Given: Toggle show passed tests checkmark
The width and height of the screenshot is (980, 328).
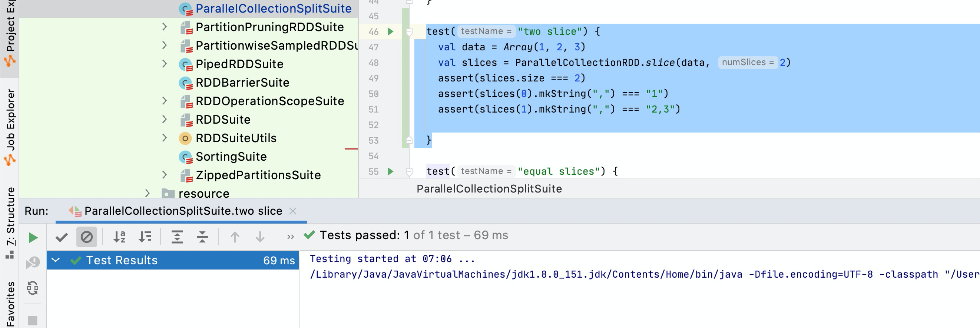Looking at the screenshot, I should 61,238.
